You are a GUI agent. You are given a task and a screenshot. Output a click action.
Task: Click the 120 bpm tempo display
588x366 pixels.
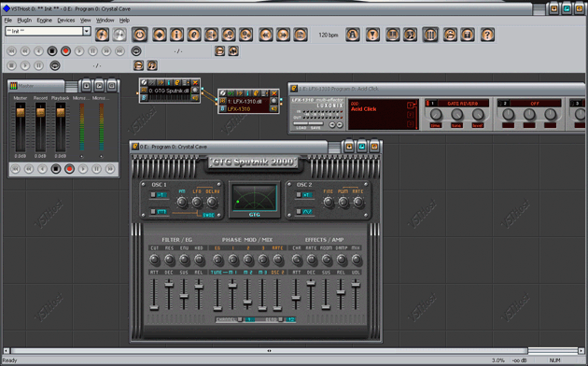coord(329,35)
